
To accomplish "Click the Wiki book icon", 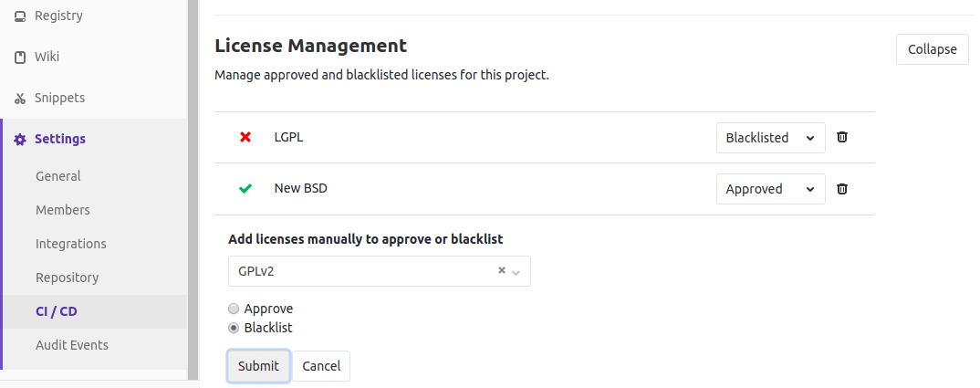I will 20,57.
